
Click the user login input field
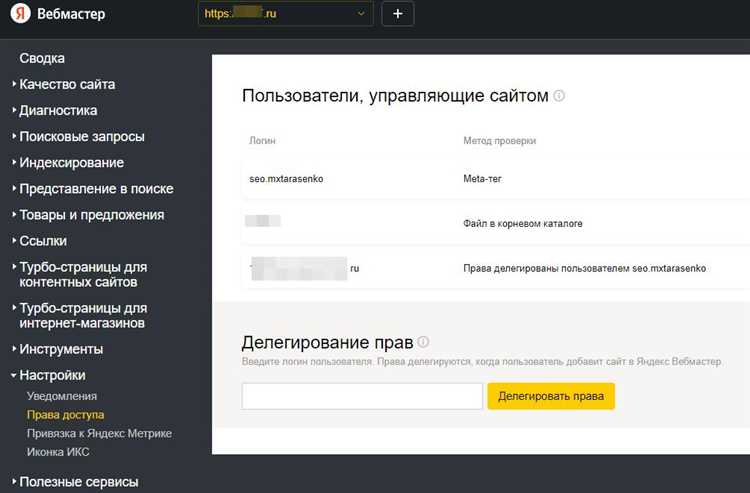coord(362,396)
